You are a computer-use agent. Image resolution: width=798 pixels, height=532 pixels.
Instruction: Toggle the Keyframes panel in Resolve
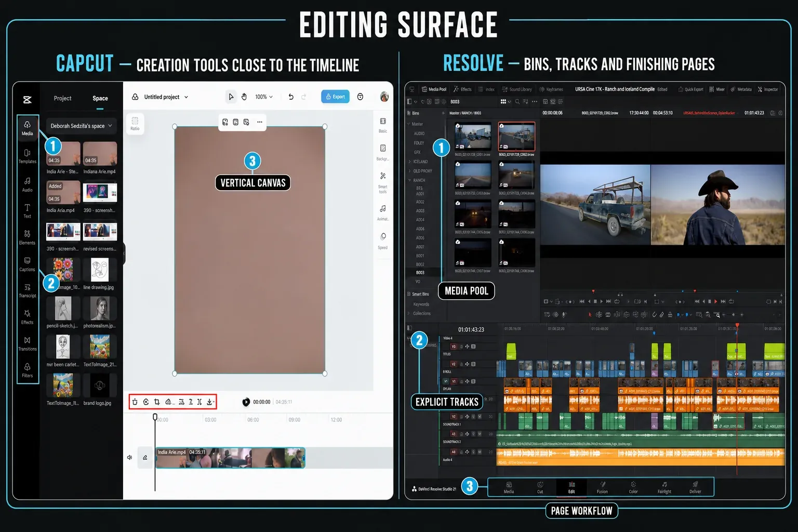coord(551,89)
